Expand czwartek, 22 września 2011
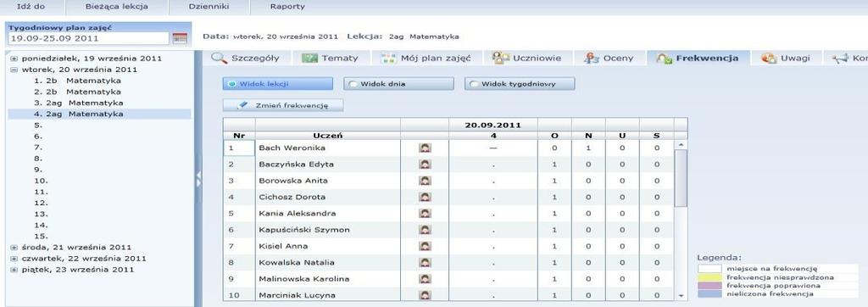Screen dimensions: 868x307 [x=14, y=258]
